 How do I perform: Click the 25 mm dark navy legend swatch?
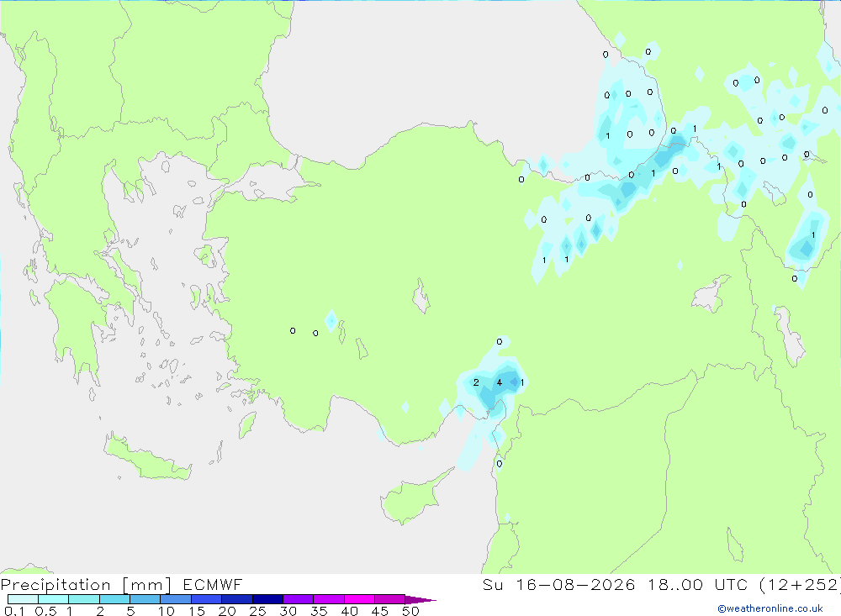pos(267,599)
